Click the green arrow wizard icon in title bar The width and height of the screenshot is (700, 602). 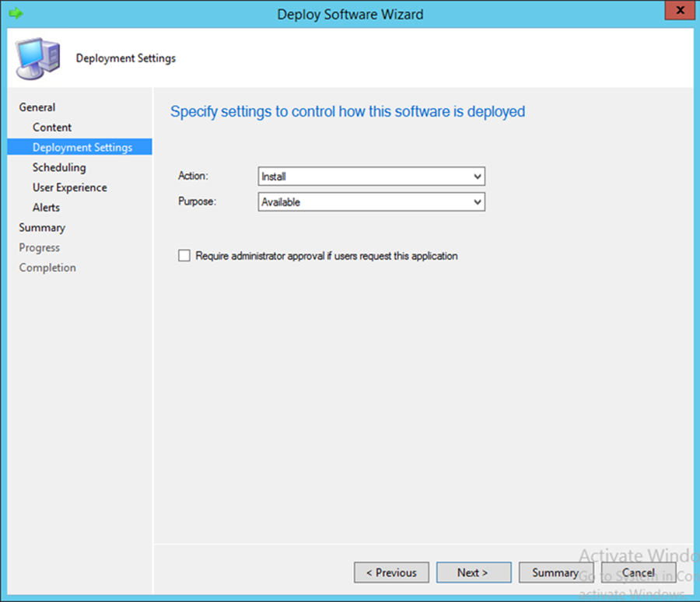point(16,13)
